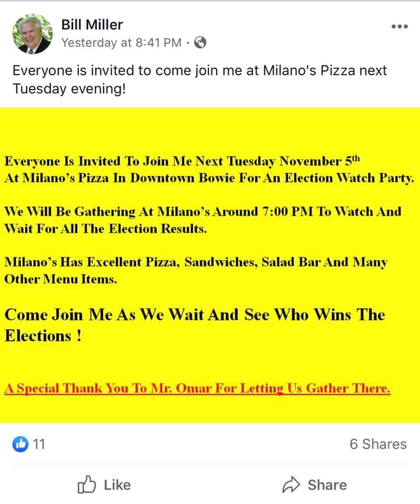This screenshot has width=420, height=504.
Task: Click the "Everyone Is Invited To Join Me" line
Action: tap(183, 160)
